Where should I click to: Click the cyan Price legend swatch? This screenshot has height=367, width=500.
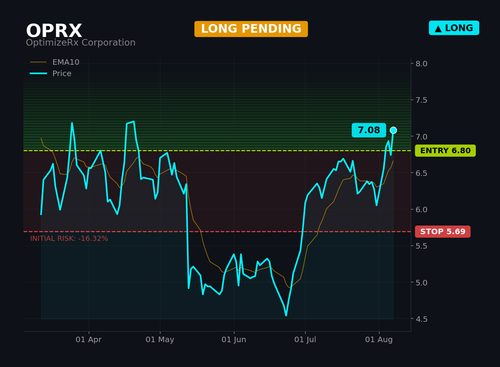(x=38, y=73)
